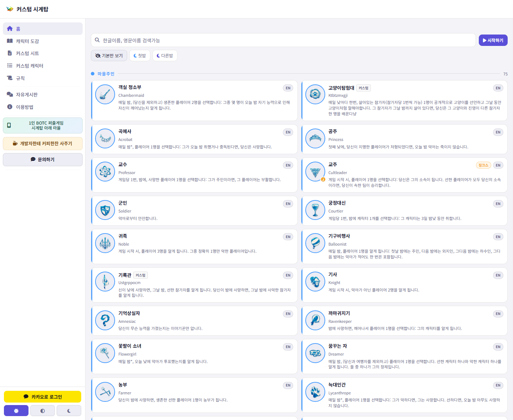Click the 궁정대신 Courtier goblet icon

click(x=315, y=210)
